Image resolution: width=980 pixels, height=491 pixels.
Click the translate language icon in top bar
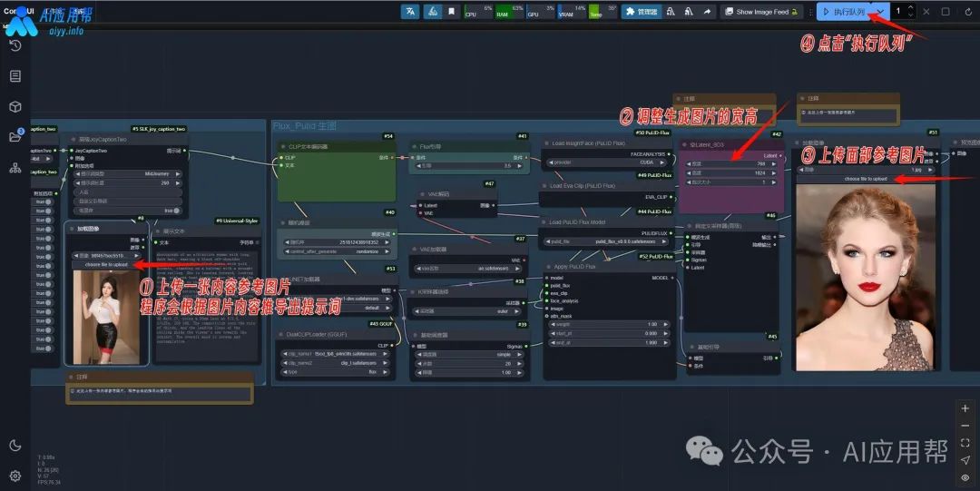click(410, 11)
